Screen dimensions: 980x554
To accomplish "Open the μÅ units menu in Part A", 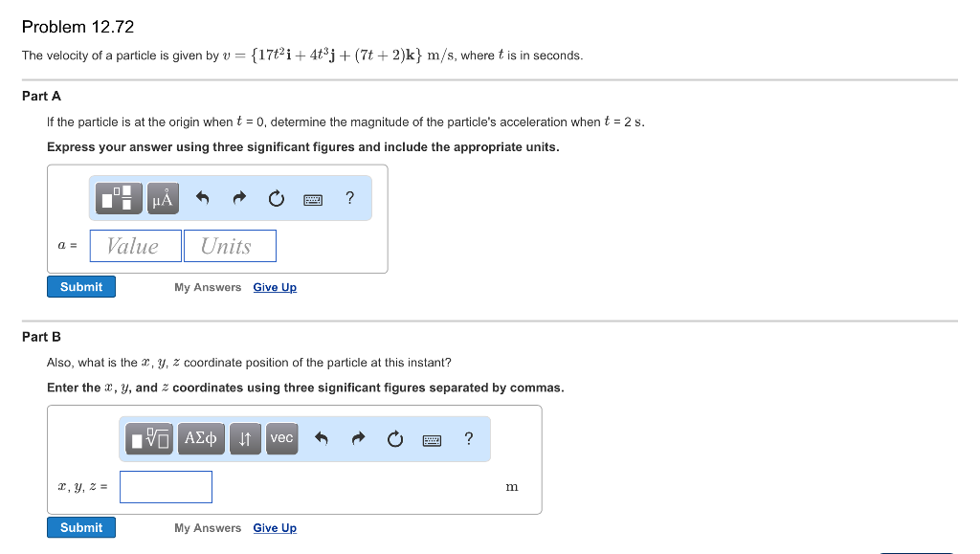I will click(x=161, y=197).
